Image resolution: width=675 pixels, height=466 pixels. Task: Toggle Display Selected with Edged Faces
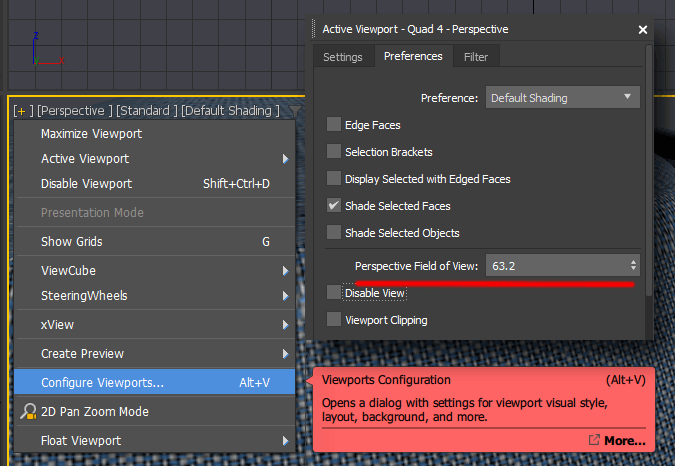click(334, 178)
